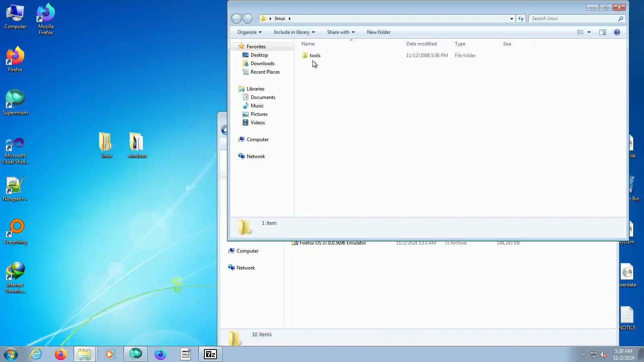Select the windows folder on desktop
This screenshot has width=644, height=362.
tap(137, 145)
